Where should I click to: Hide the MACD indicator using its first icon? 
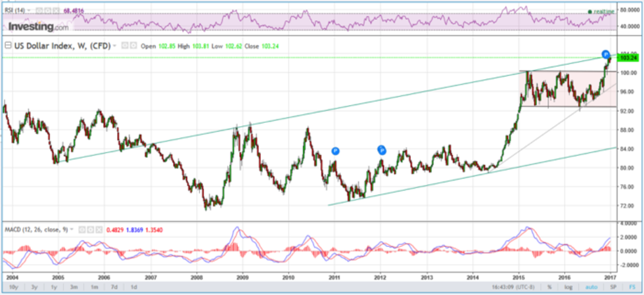82,229
